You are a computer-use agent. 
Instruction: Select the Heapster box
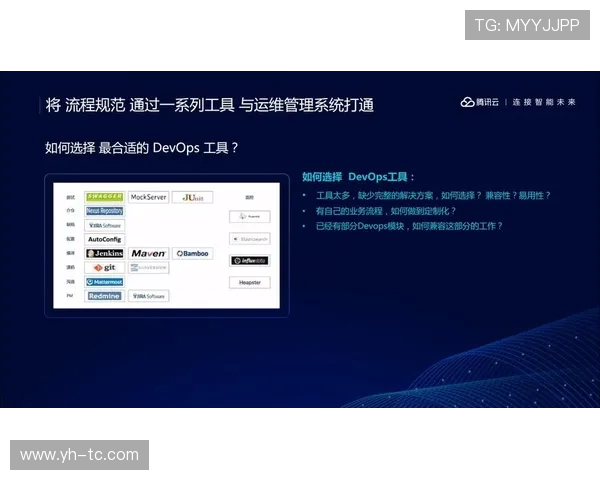(249, 282)
